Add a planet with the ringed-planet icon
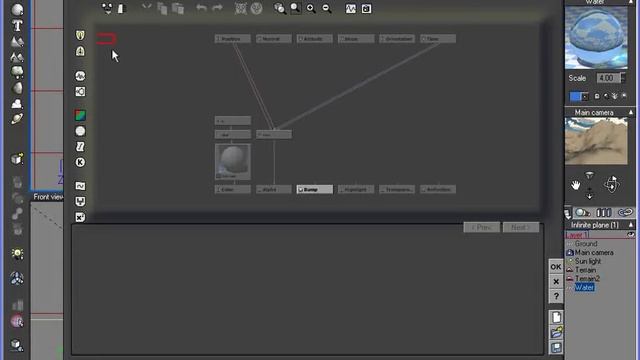 (17, 119)
